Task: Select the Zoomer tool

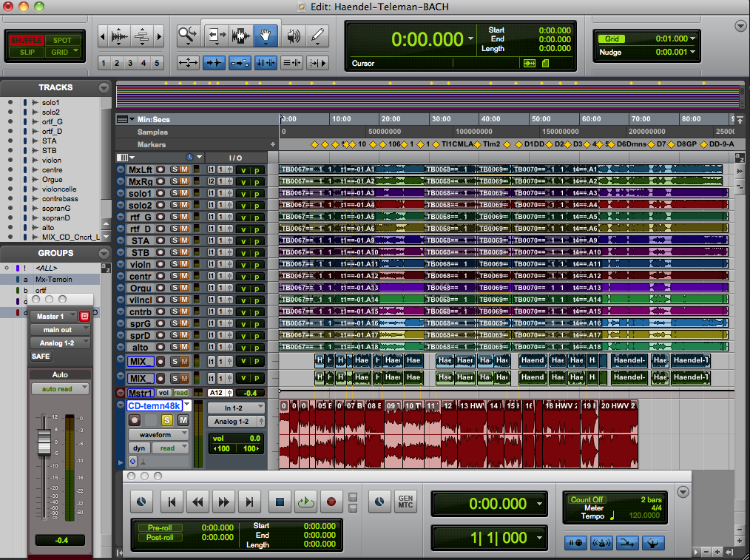Action: [188, 35]
